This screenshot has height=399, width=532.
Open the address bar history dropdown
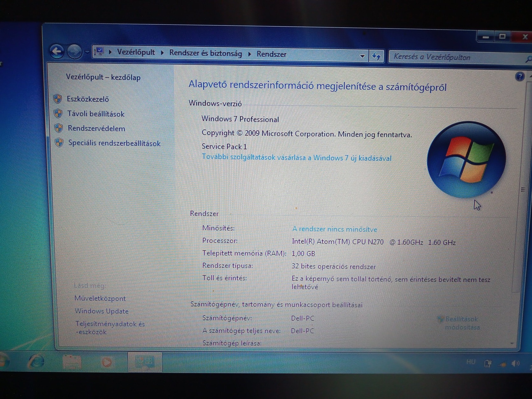362,56
